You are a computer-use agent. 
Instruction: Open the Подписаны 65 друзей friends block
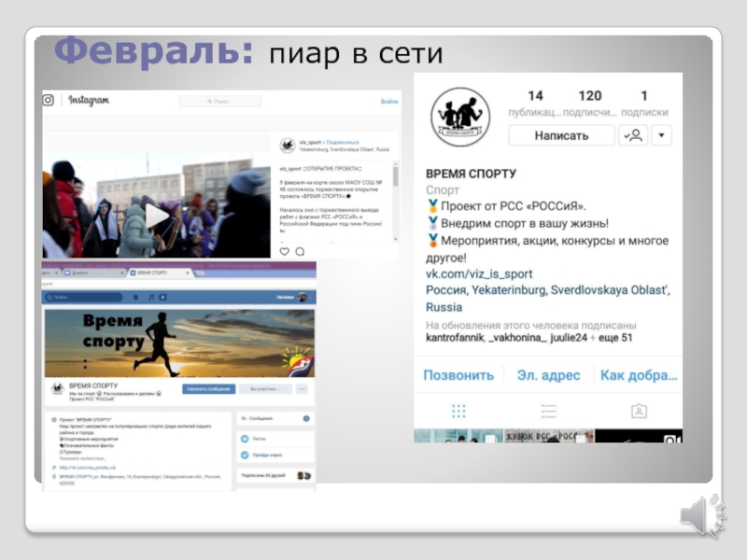275,475
